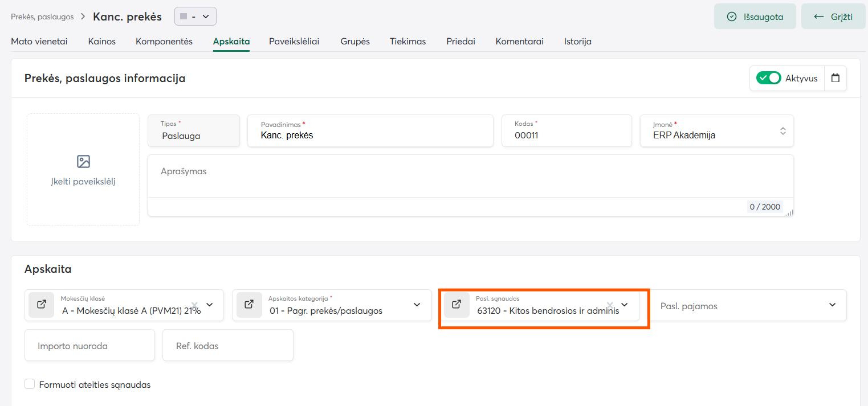Image resolution: width=868 pixels, height=406 pixels.
Task: Open the Tiekimas tab
Action: tap(408, 42)
